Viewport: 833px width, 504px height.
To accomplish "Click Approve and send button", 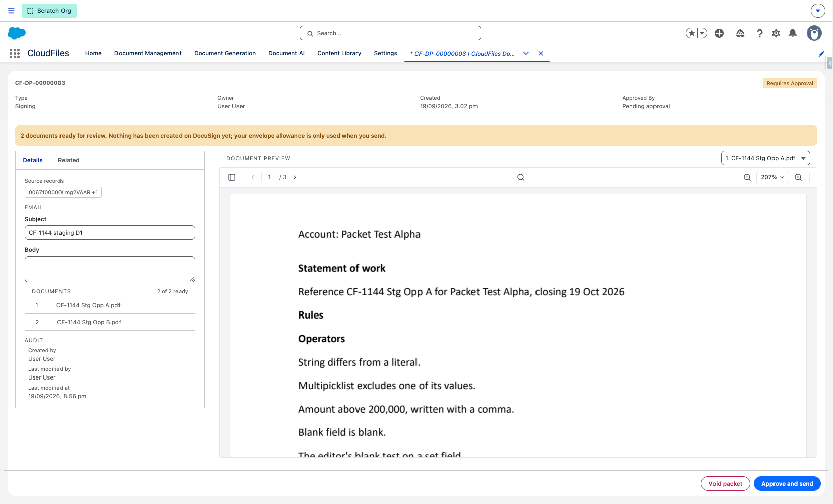I will pyautogui.click(x=787, y=484).
